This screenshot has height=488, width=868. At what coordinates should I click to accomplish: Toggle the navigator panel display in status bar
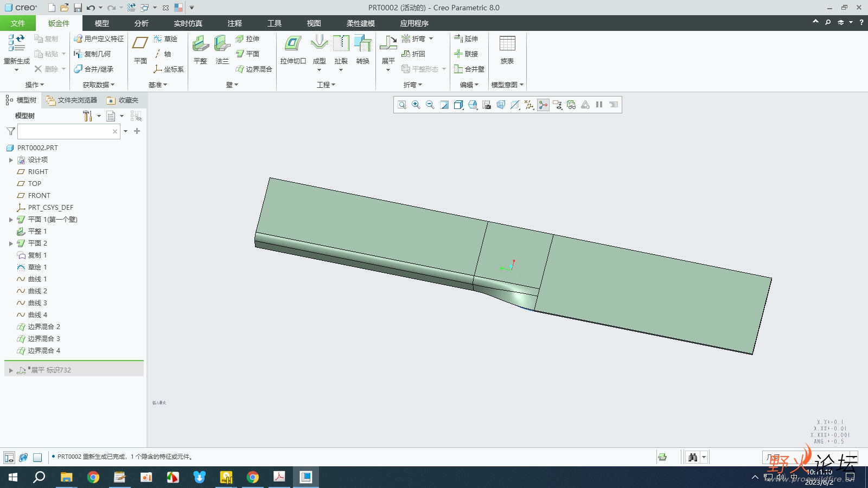[x=9, y=457]
